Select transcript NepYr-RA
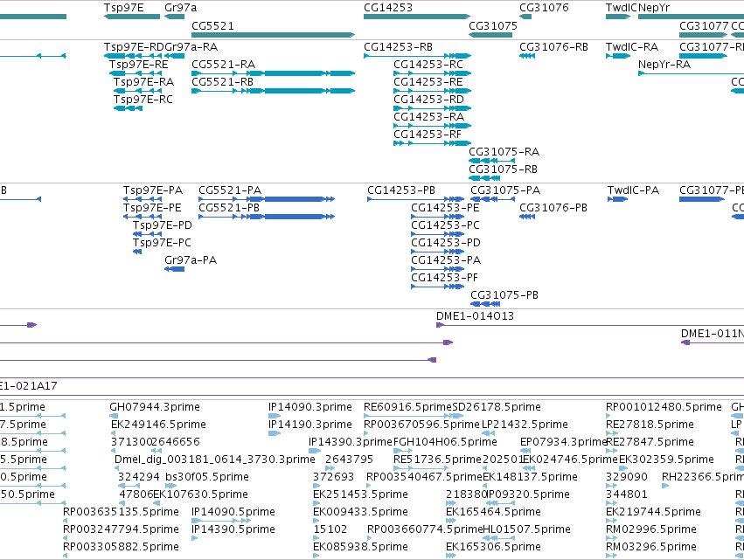Screen dimensions: 744x560 [691, 73]
